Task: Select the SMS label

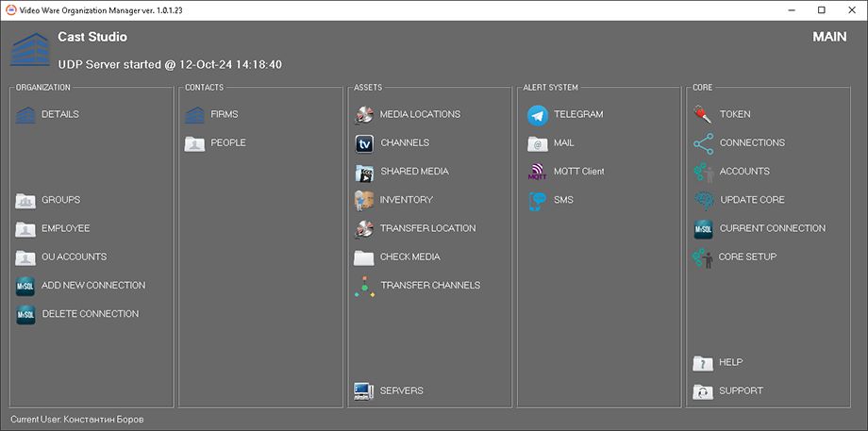Action: click(563, 200)
